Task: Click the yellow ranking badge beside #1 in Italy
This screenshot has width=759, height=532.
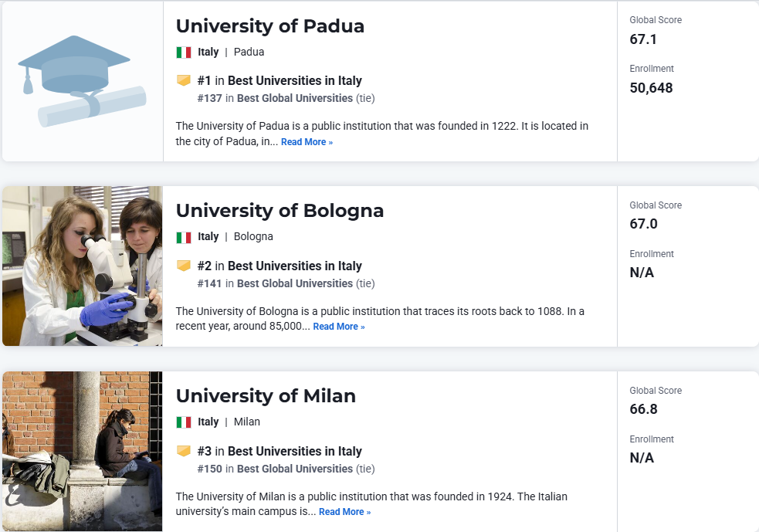Action: pyautogui.click(x=184, y=80)
